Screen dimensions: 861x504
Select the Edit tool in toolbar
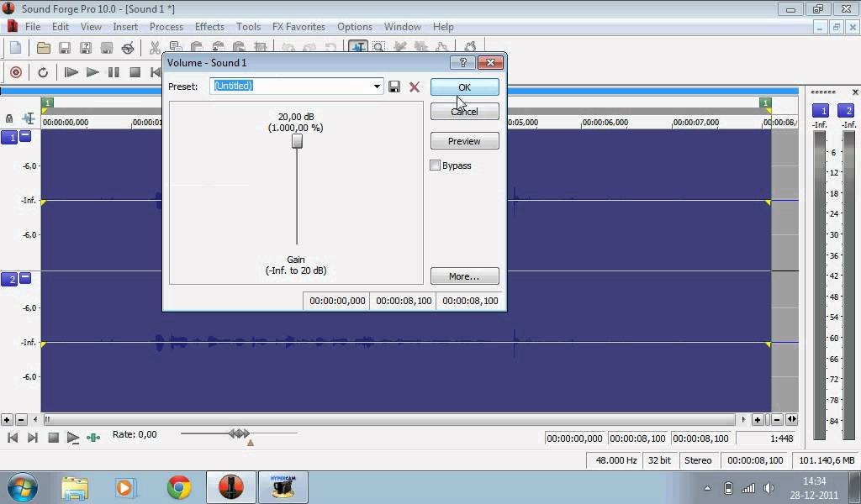point(358,46)
